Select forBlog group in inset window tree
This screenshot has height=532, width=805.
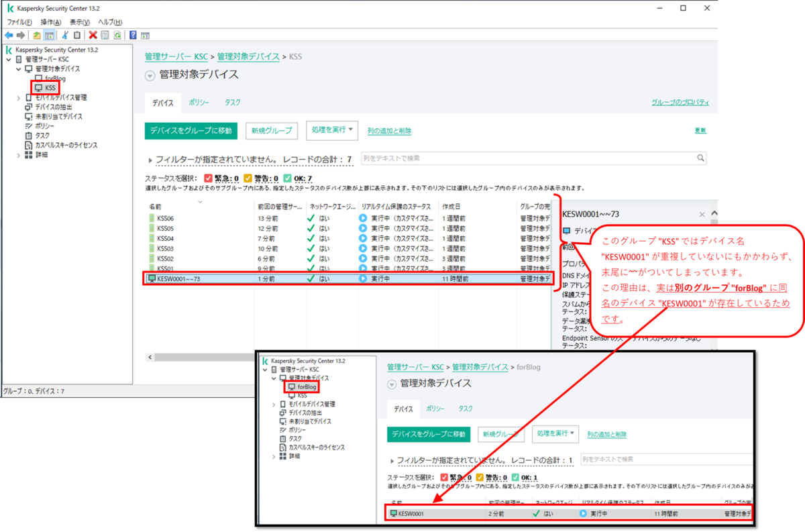[x=302, y=387]
